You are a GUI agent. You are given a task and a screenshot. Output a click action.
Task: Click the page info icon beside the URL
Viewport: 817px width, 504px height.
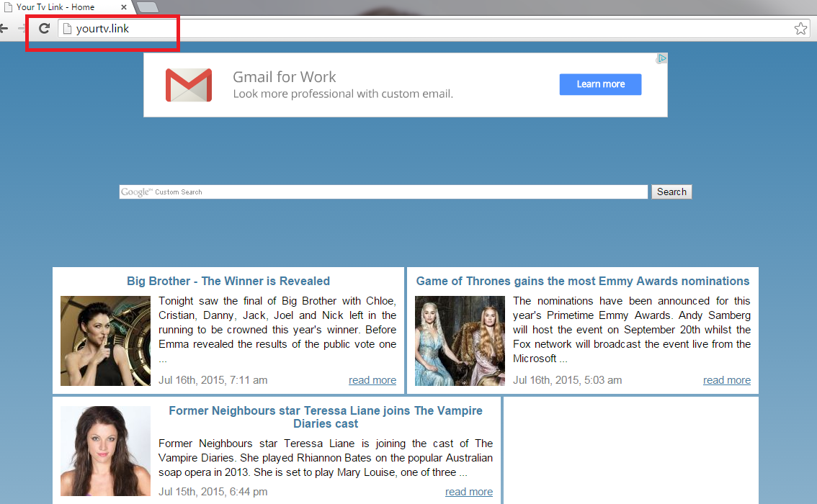(x=68, y=29)
